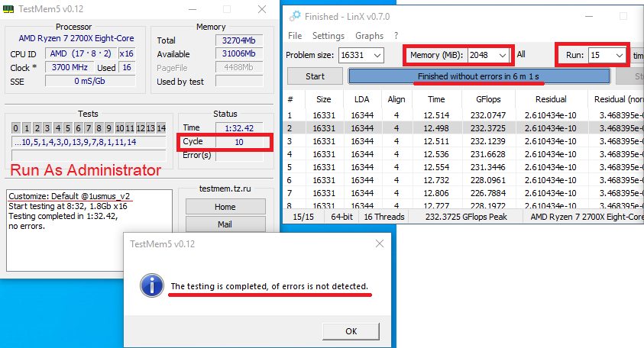
Task: Open the ? help menu in LinX
Action: [x=396, y=36]
